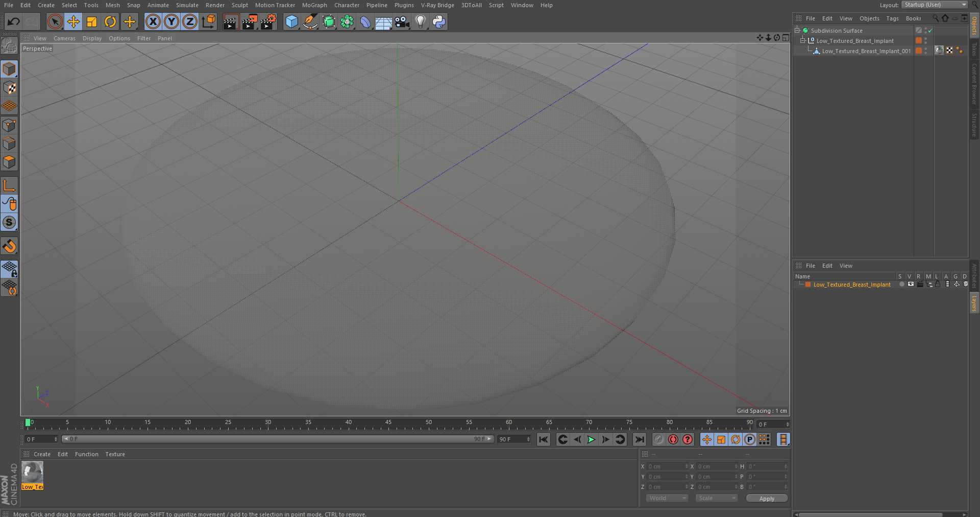
Task: Open material manager Create menu
Action: click(x=42, y=454)
